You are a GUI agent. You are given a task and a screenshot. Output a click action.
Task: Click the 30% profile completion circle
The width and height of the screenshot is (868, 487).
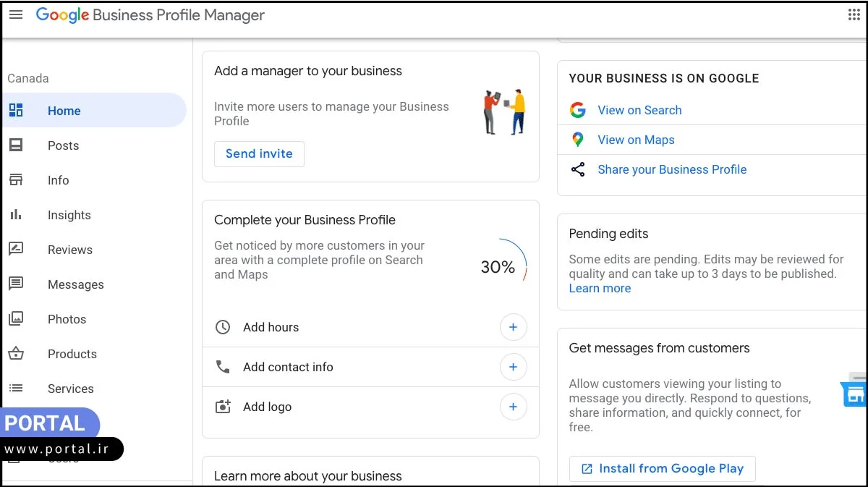coord(497,267)
